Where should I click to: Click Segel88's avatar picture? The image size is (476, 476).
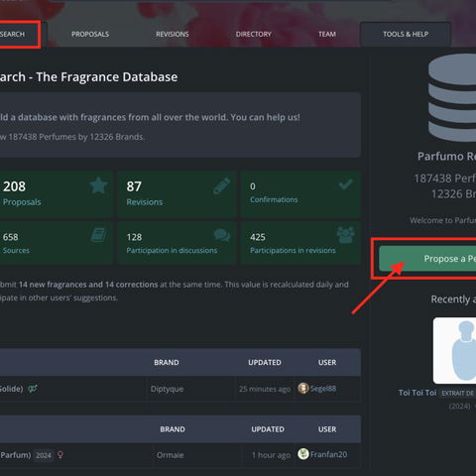303,388
